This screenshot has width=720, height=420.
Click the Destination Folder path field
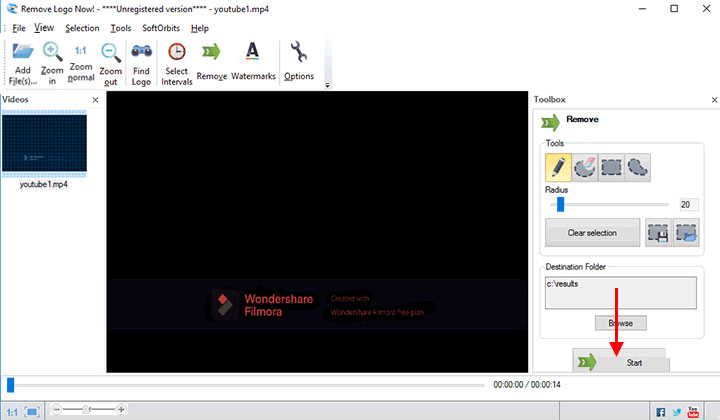click(x=620, y=292)
